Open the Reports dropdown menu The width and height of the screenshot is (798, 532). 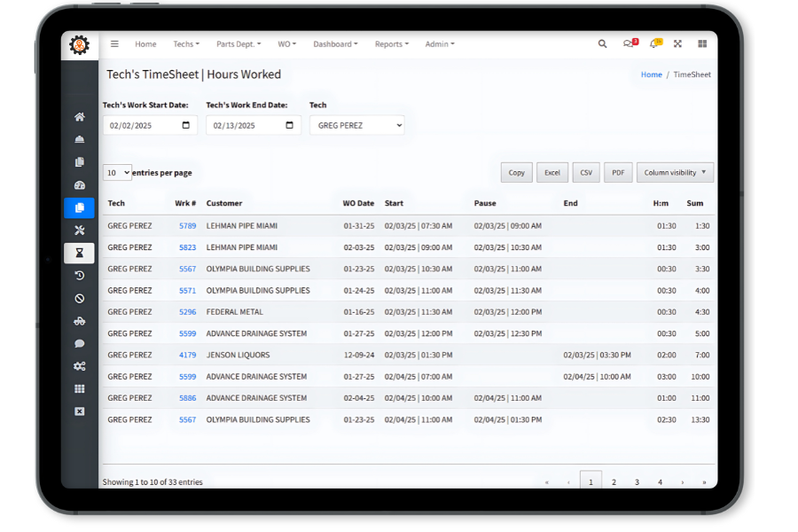pyautogui.click(x=392, y=43)
